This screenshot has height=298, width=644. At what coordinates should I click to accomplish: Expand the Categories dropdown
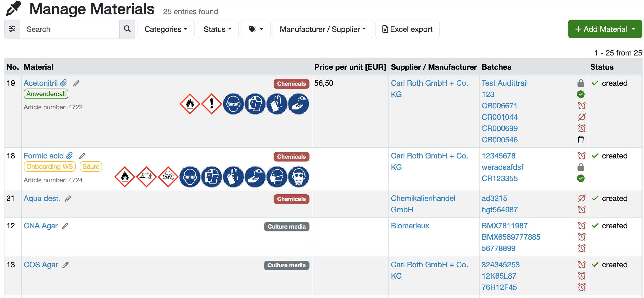[166, 29]
